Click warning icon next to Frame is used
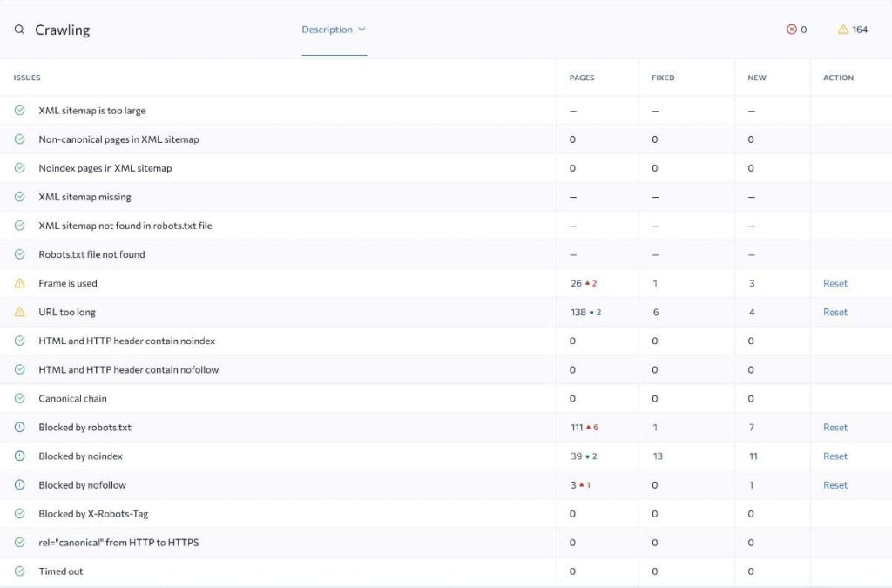This screenshot has width=892, height=588. tap(19, 283)
